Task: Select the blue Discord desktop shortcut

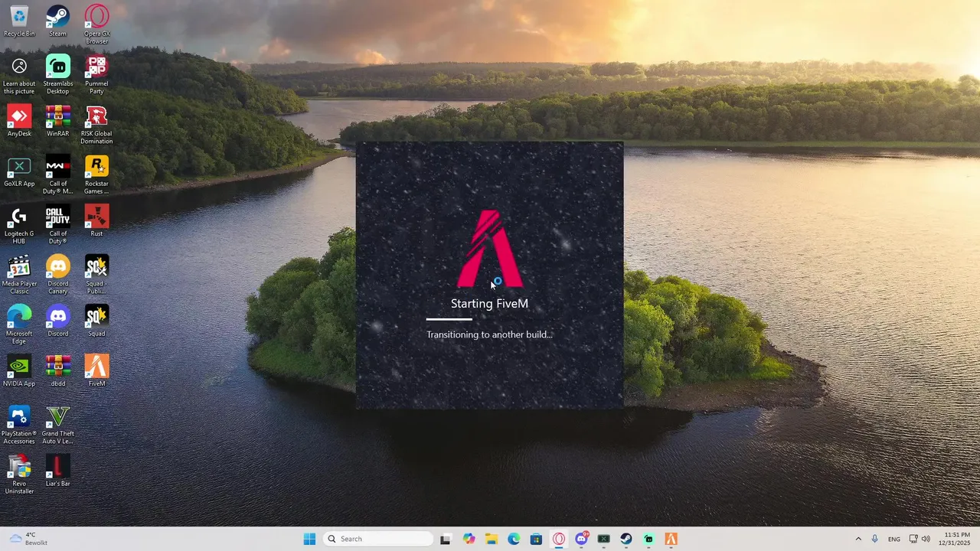Action: 57,321
